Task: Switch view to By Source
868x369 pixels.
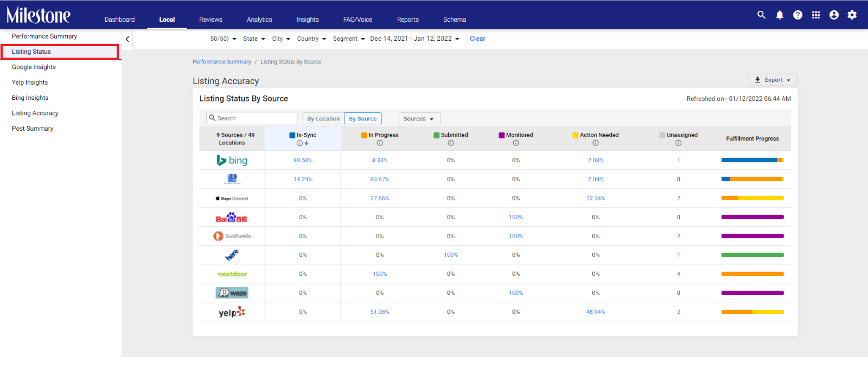Action: [363, 118]
